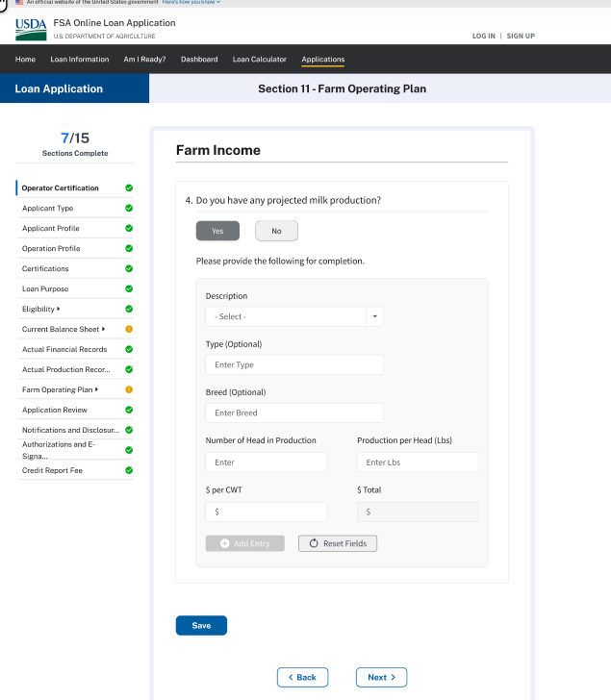Select No for projected milk production

(276, 231)
